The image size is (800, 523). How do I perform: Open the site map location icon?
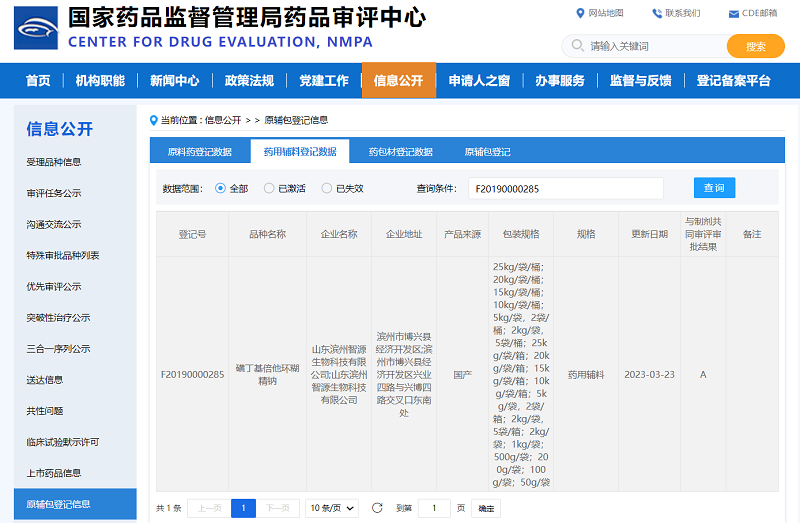(580, 13)
